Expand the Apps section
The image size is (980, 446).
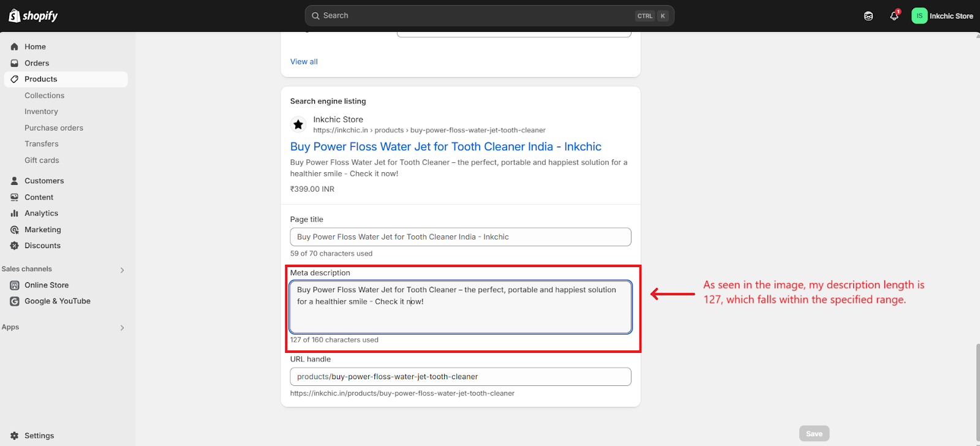point(122,328)
